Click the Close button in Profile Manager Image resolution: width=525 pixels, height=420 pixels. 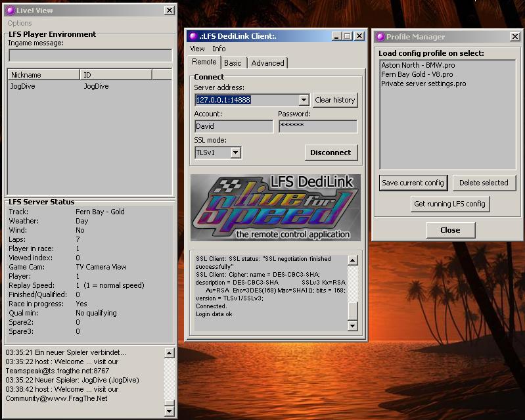click(x=450, y=230)
